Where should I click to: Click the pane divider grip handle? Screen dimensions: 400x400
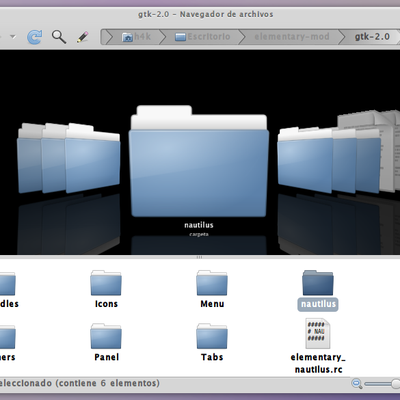199,257
